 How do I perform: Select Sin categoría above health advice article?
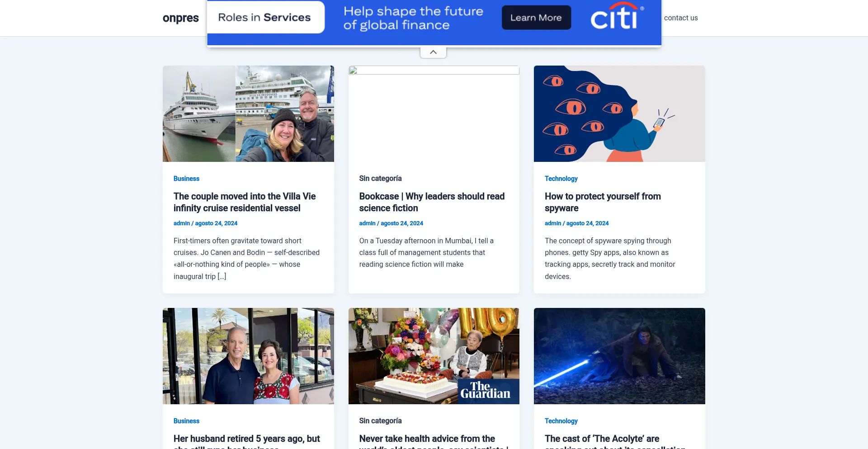(380, 421)
